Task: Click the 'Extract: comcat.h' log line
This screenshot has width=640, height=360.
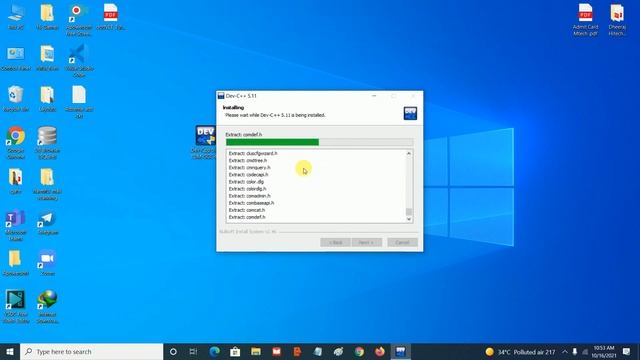Action: 247,210
